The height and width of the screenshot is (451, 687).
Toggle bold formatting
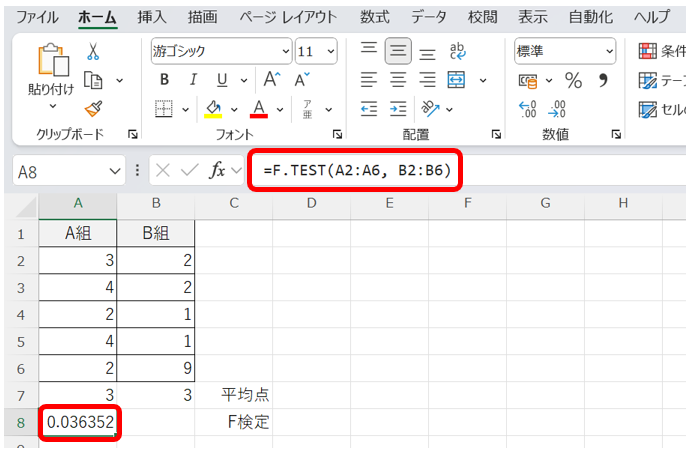point(164,80)
